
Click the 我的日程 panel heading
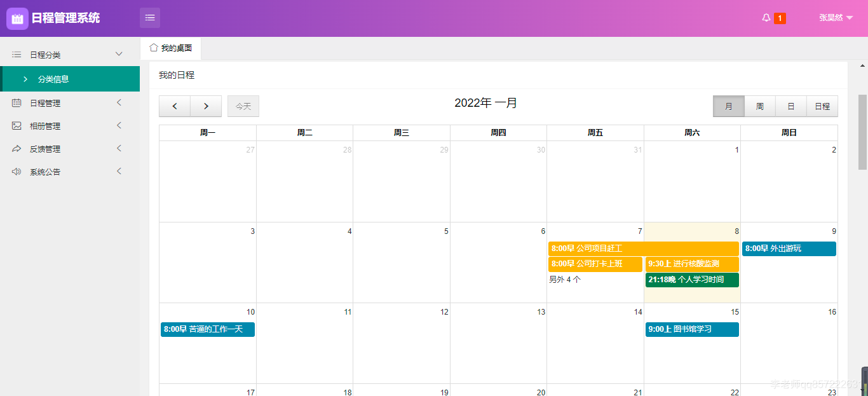click(x=177, y=75)
